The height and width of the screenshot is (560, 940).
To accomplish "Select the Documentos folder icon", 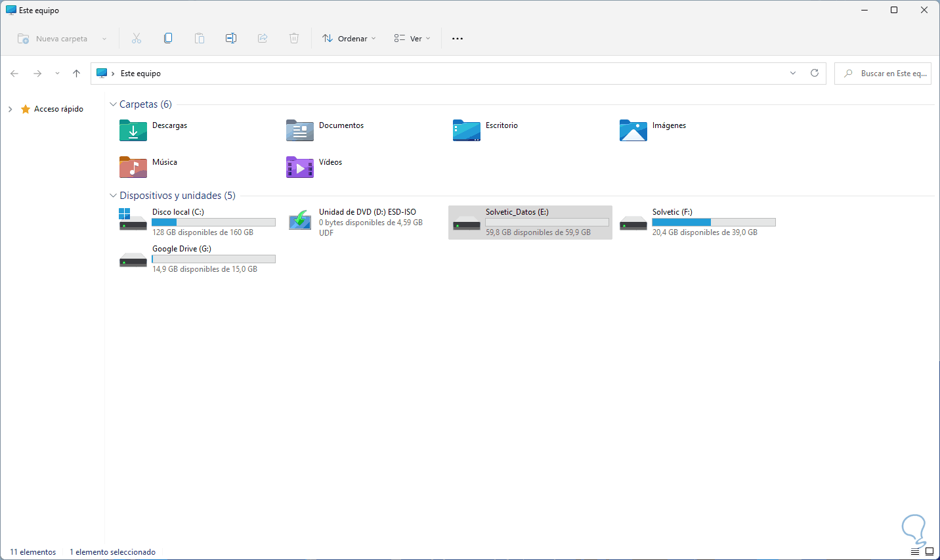I will [300, 130].
